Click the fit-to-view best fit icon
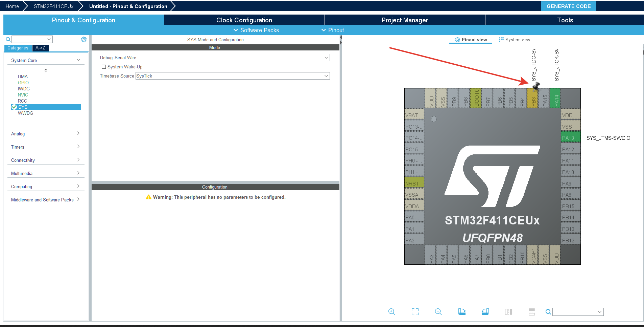 415,312
